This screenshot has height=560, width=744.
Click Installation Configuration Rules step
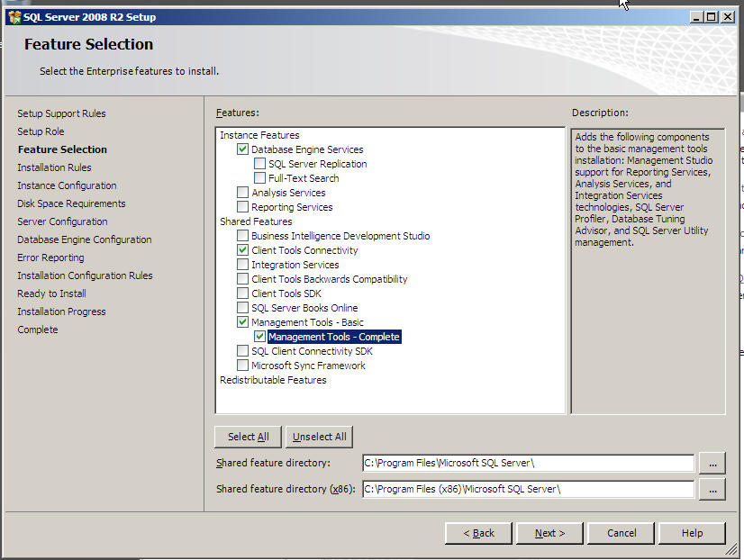[x=85, y=275]
